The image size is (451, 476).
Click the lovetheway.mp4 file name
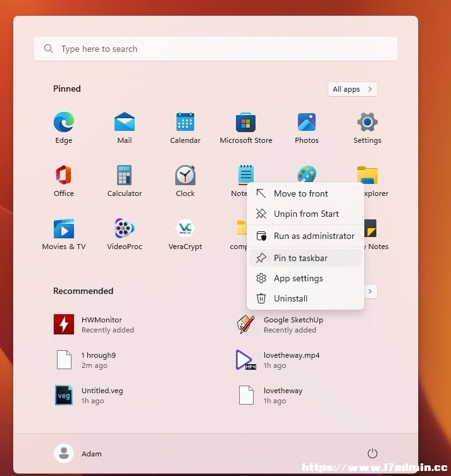(292, 355)
